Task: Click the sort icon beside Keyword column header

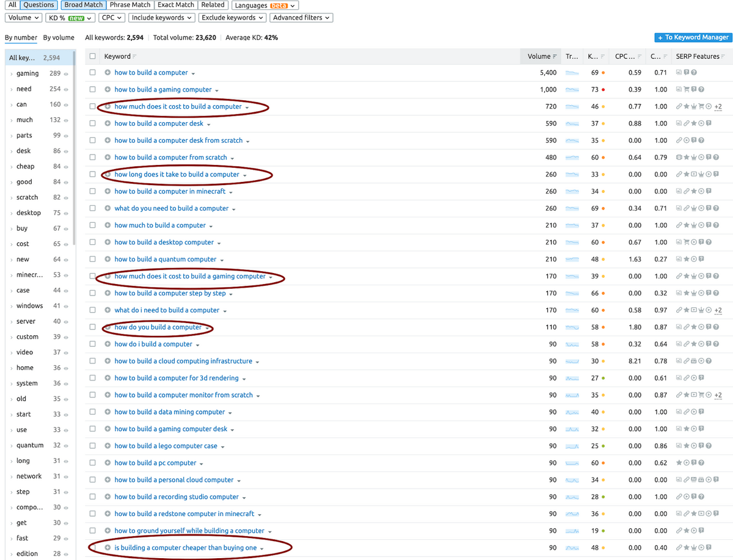Action: point(134,57)
